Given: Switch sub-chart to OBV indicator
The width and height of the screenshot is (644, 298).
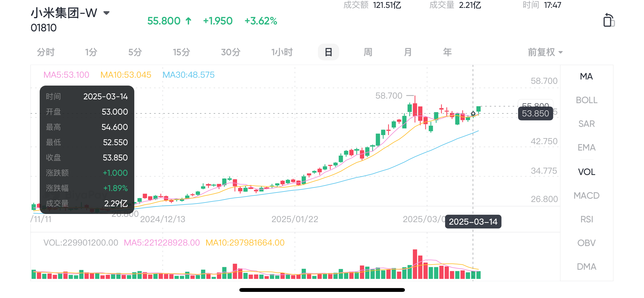Looking at the screenshot, I should pyautogui.click(x=587, y=243).
